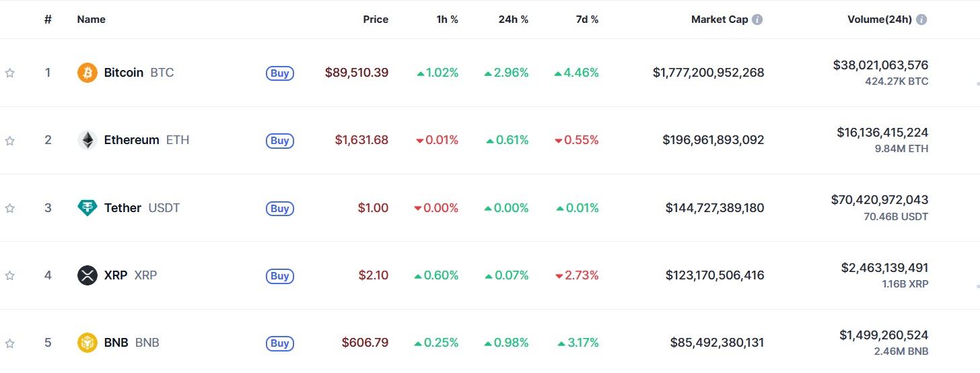Screen dimensions: 980x373
Task: Star Bitcoin to add to watchlist
Action: 10,73
